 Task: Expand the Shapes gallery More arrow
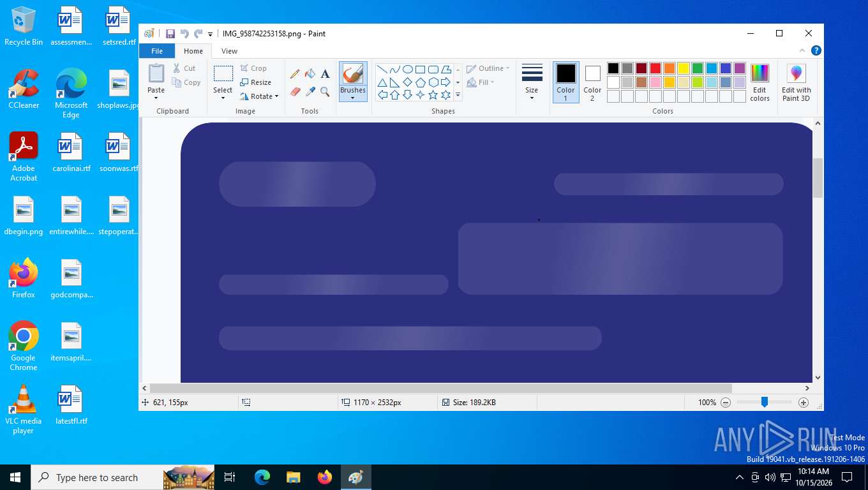pyautogui.click(x=458, y=95)
